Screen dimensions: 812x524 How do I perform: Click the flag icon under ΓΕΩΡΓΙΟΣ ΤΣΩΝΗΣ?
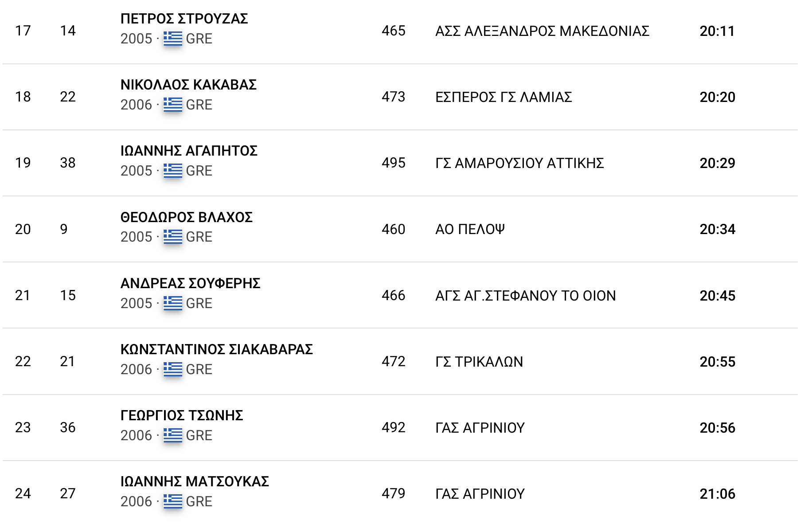click(172, 435)
